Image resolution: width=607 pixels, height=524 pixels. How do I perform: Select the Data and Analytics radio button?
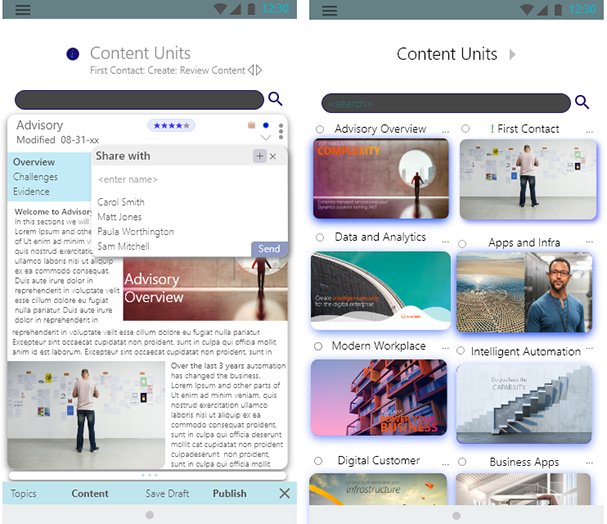(320, 238)
